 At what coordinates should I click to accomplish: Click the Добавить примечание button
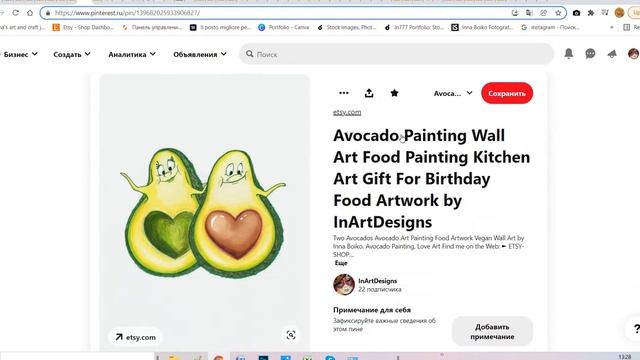point(492,331)
